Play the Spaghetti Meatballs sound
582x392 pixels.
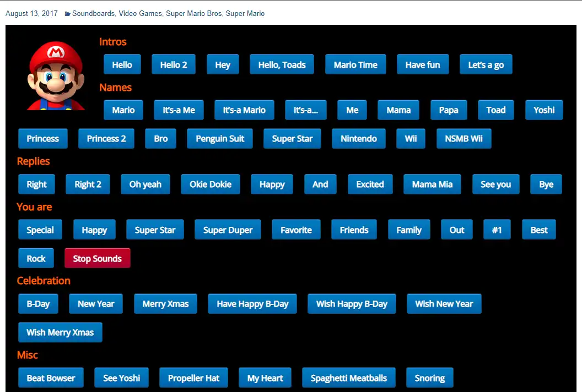(349, 378)
